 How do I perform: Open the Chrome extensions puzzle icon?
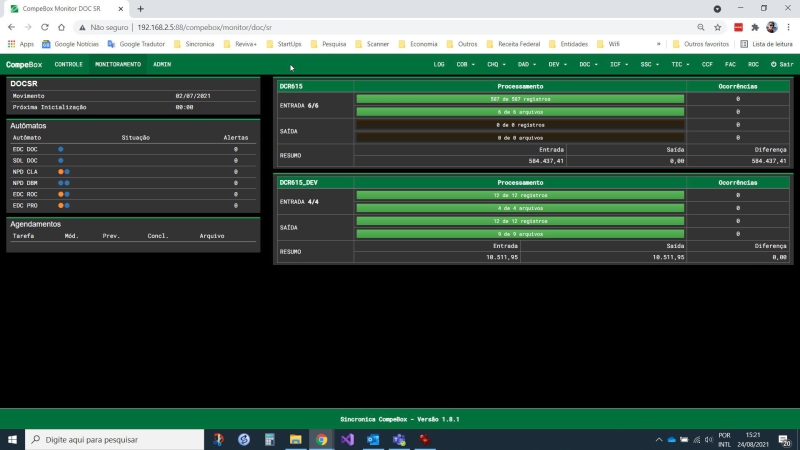755,27
